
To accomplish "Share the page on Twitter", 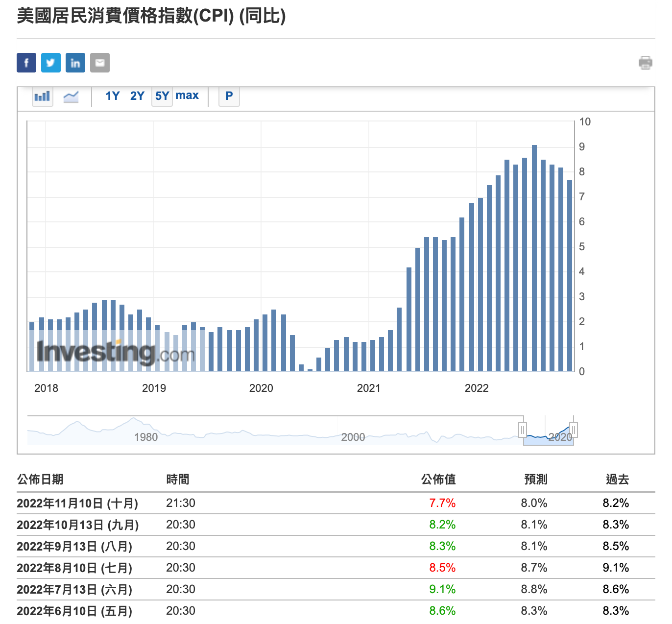I will [x=51, y=63].
